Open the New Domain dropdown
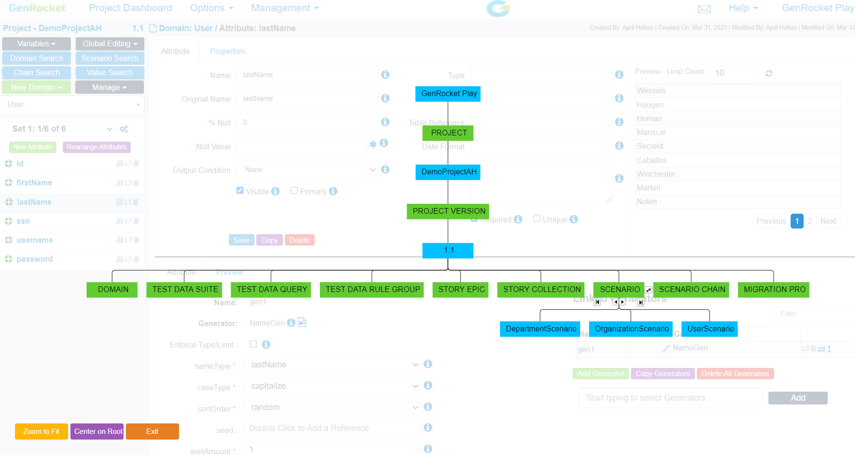Screen dimensions: 855x455 [x=37, y=87]
